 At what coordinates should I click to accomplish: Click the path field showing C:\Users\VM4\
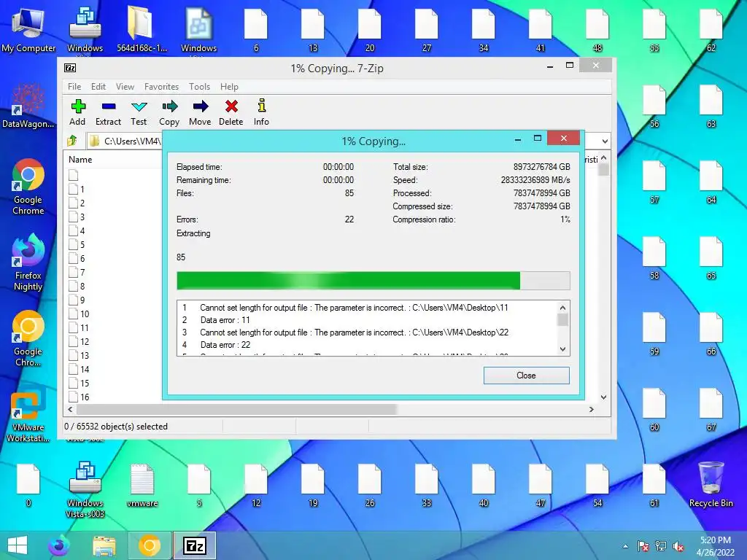pos(126,141)
